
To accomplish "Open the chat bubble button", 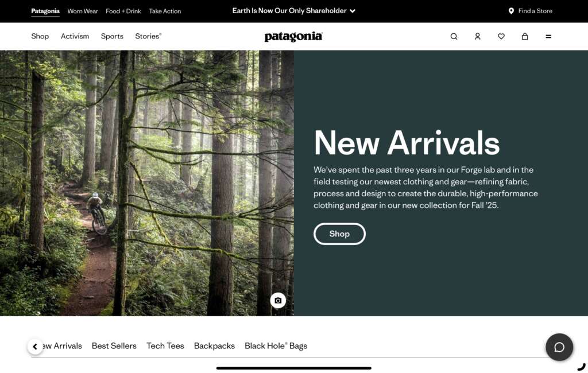I will pos(559,347).
